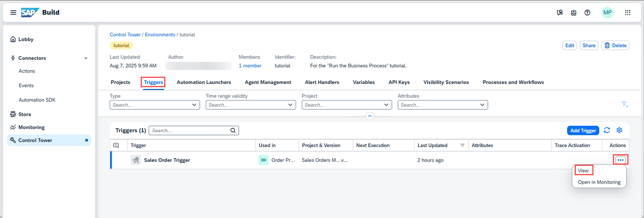Switch to the Triggers tab
Viewport: 644px width, 218px height.
click(x=153, y=82)
